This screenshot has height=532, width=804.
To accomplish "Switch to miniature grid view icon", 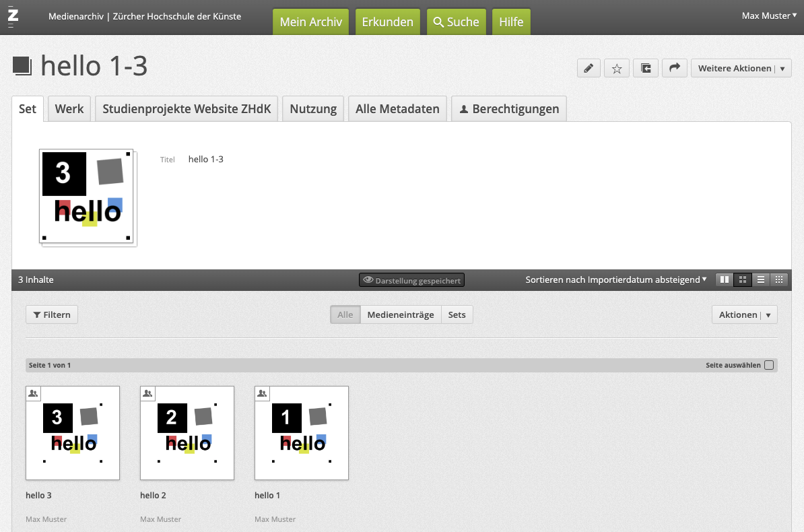I will (x=779, y=279).
